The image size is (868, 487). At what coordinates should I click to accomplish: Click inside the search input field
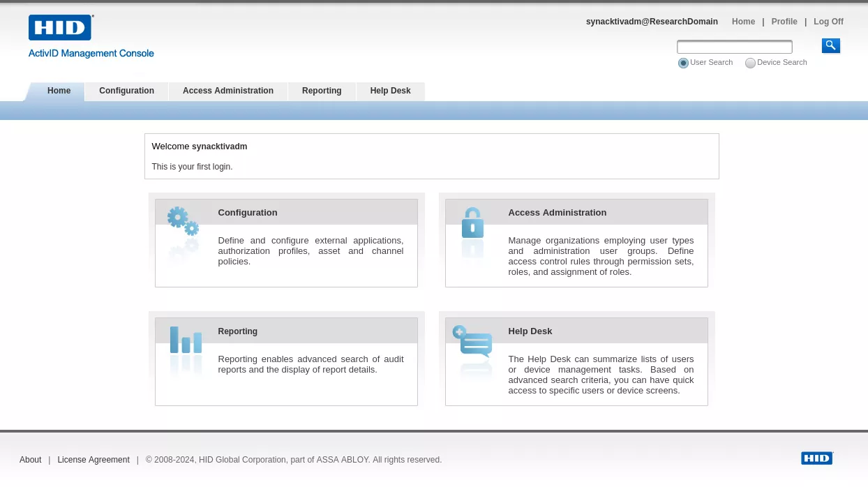734,47
